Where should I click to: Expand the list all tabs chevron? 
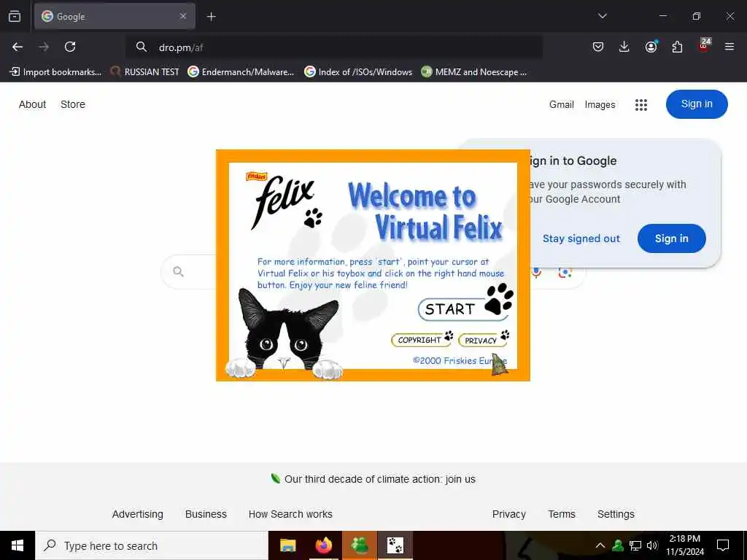pyautogui.click(x=602, y=16)
